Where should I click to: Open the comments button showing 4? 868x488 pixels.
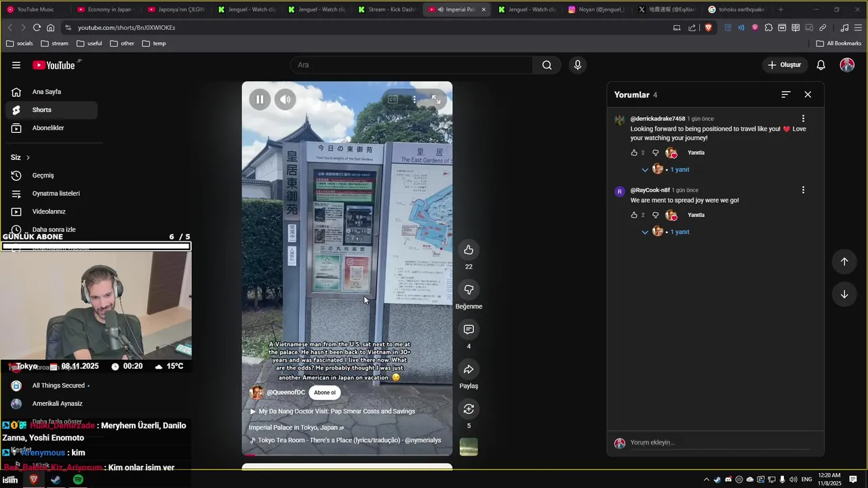click(x=469, y=329)
